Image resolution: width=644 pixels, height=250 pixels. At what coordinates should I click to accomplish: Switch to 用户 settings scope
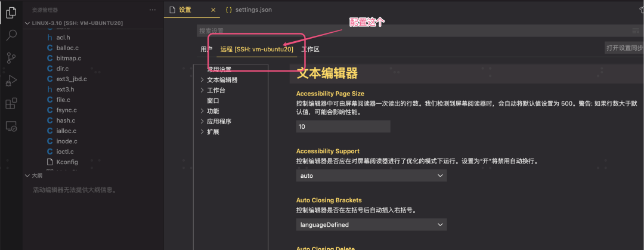206,50
